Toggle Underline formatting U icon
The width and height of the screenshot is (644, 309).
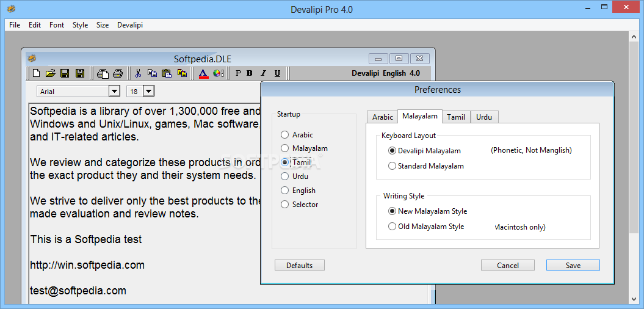(277, 73)
